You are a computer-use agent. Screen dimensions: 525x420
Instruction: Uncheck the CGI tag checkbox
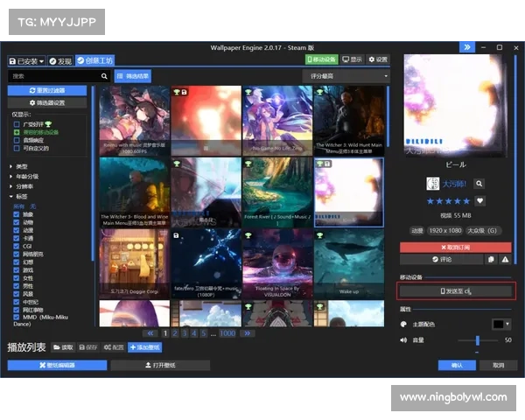[16, 246]
